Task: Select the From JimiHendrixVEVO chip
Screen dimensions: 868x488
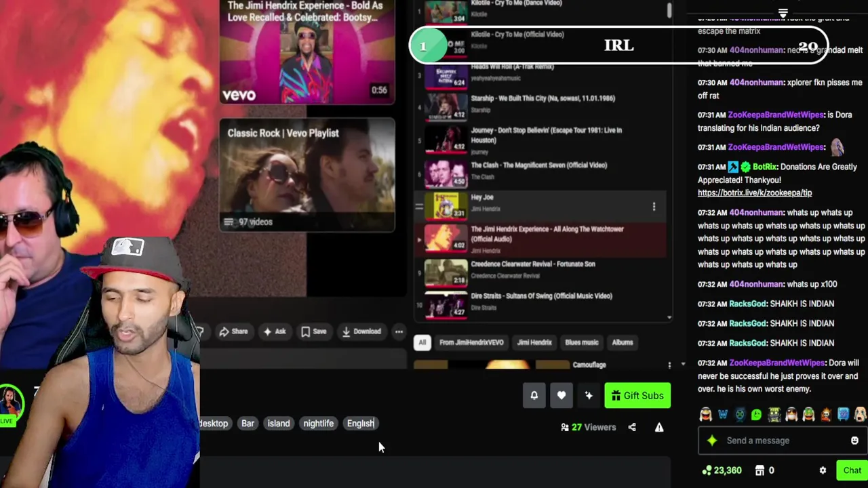Action: 471,342
